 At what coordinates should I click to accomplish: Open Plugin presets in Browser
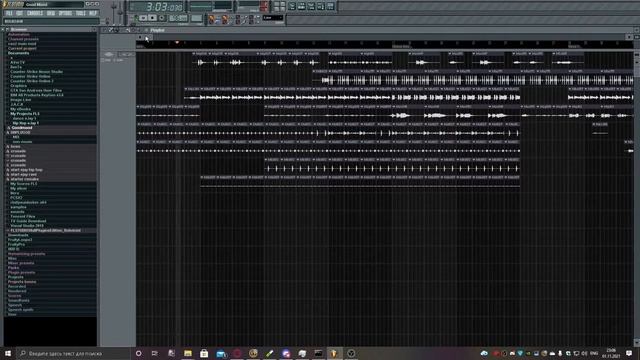pos(21,272)
